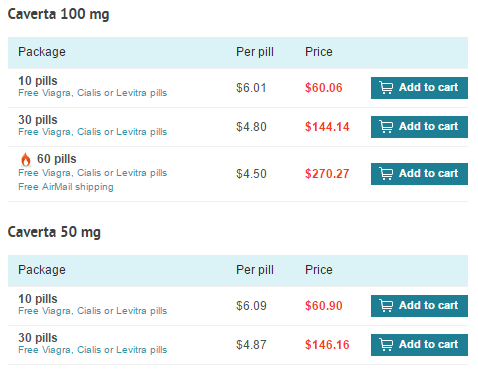This screenshot has height=369, width=478.
Task: Open free pills link under 50 mg 30 pills
Action: [93, 350]
